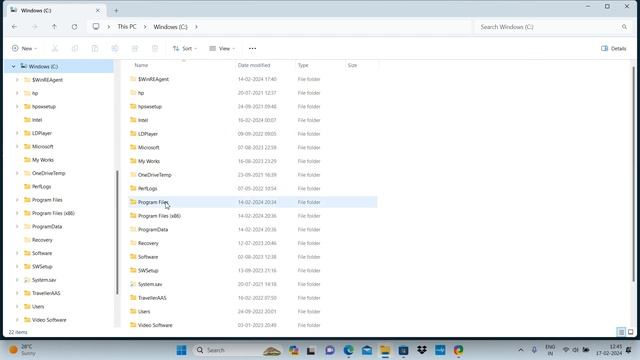Switch to large thumbnails view icon
The width and height of the screenshot is (640, 360).
point(631,332)
